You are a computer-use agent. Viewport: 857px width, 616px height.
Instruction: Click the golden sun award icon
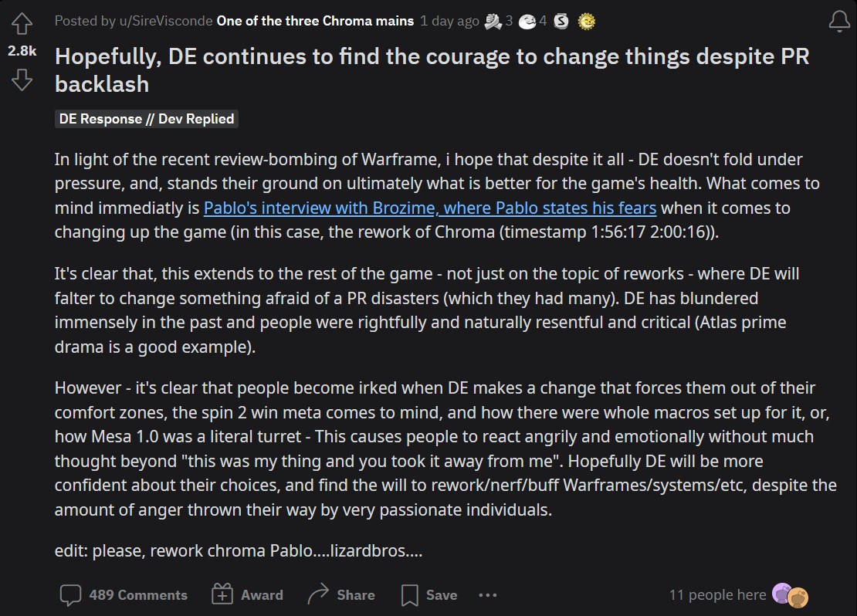(x=587, y=22)
